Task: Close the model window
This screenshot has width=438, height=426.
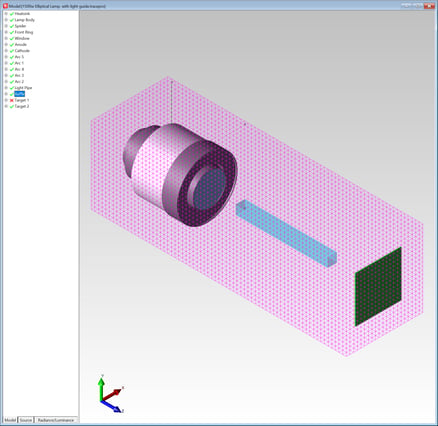Action: coord(428,5)
